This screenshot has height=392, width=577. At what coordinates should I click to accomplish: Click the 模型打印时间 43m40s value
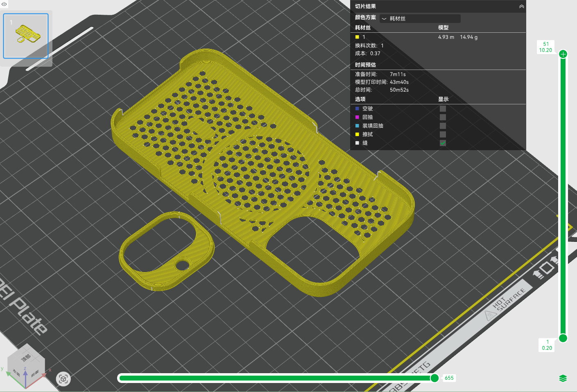pos(399,82)
